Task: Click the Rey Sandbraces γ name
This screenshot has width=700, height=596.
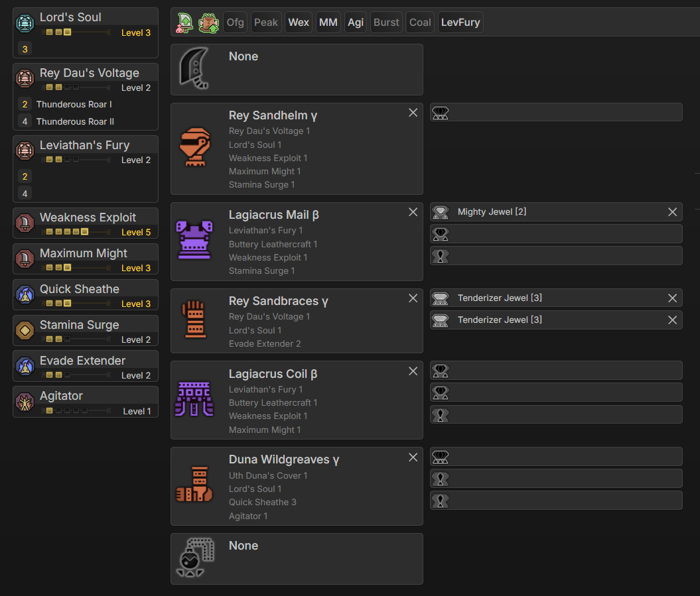Action: 279,301
